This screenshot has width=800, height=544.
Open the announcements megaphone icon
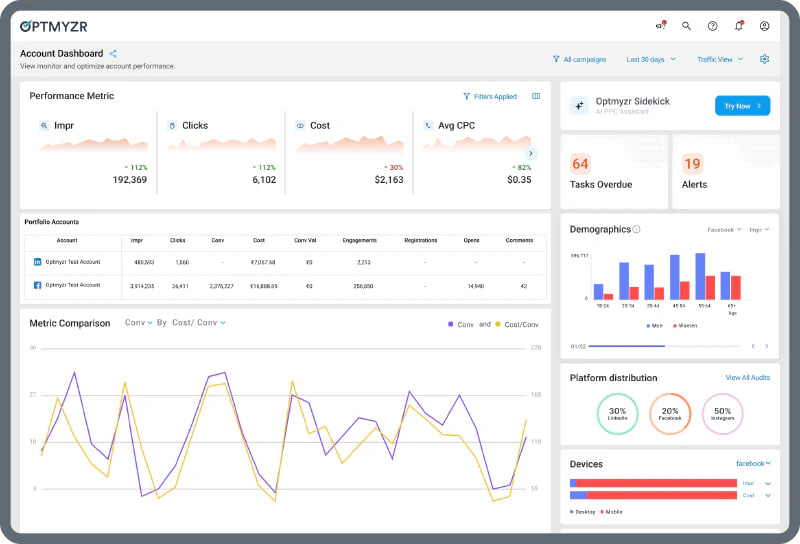[660, 26]
